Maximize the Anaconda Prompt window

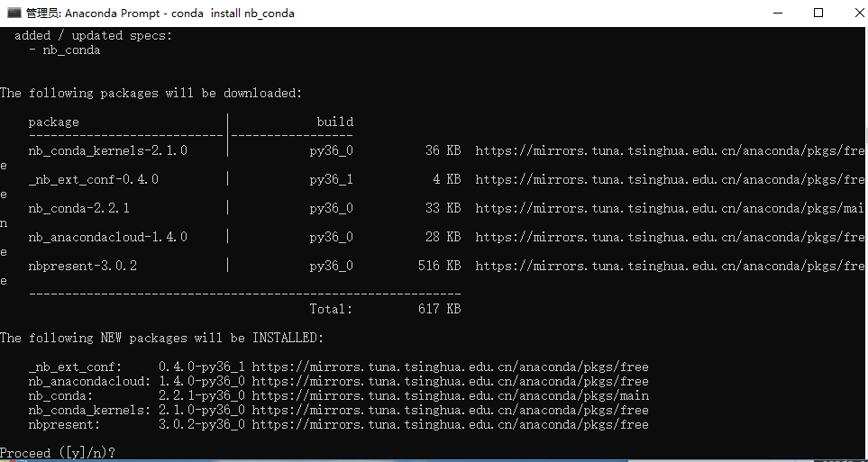[x=818, y=13]
